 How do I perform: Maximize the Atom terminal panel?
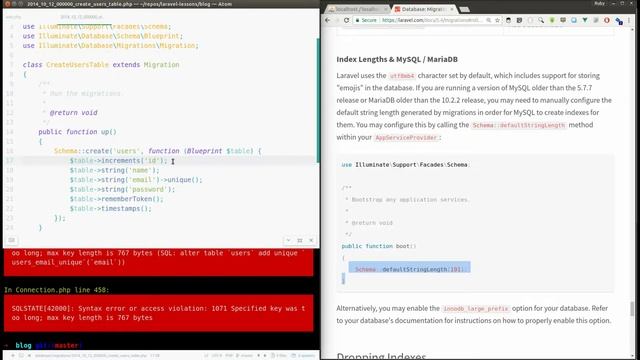[x=300, y=240]
